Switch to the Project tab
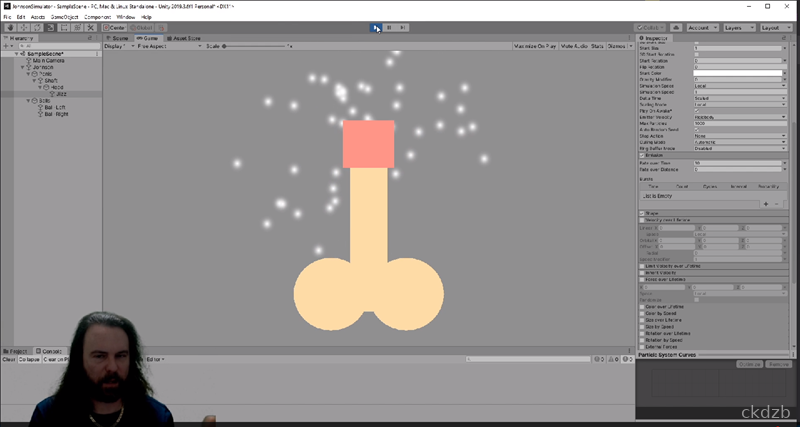Image resolution: width=800 pixels, height=427 pixels. [x=16, y=351]
